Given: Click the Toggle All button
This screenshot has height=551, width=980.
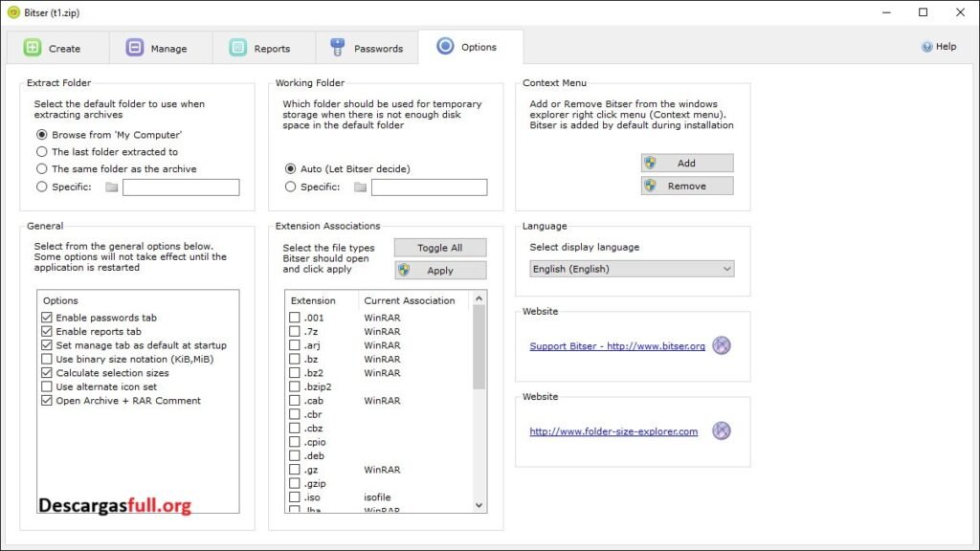Looking at the screenshot, I should [x=439, y=247].
